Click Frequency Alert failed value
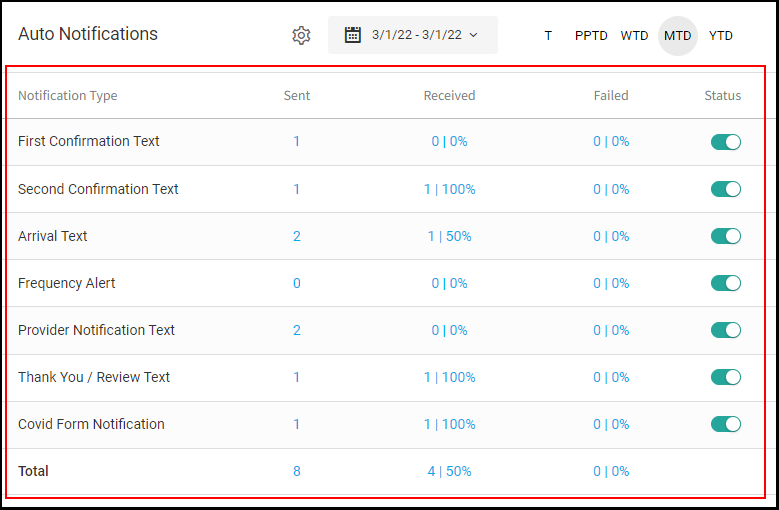Screen dimensions: 779x510 click(611, 283)
